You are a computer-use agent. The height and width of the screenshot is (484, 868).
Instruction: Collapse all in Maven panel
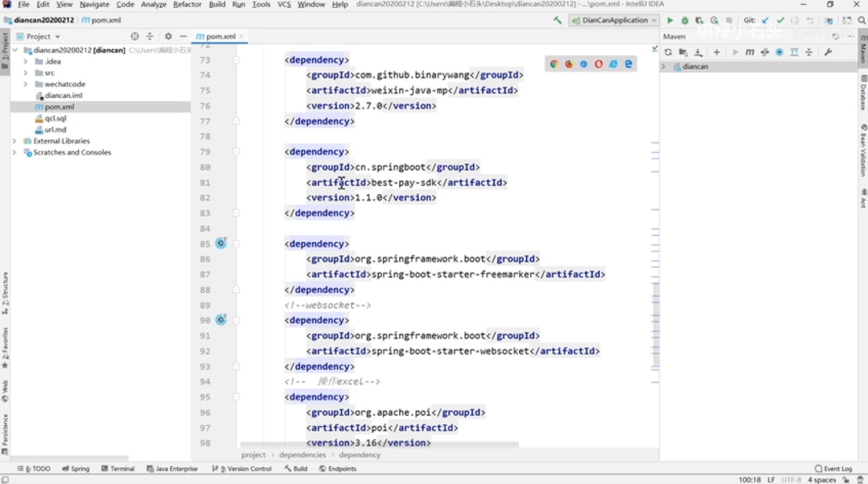click(809, 52)
